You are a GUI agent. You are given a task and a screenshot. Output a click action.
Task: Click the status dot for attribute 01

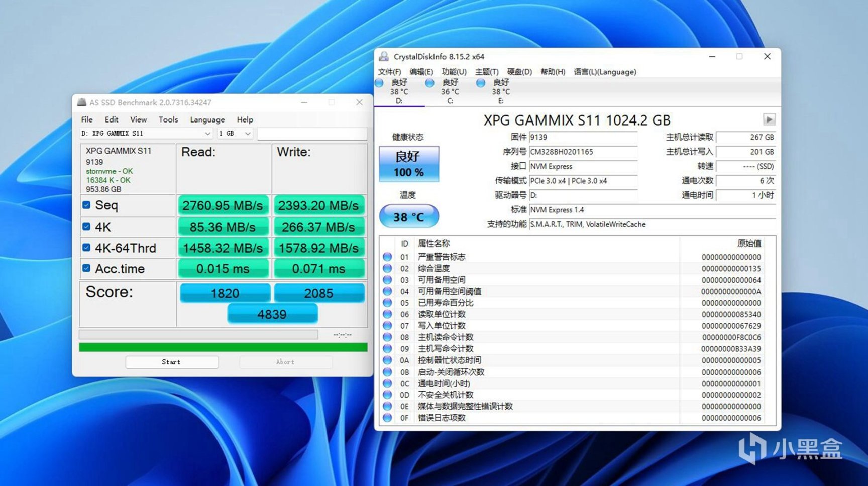pyautogui.click(x=387, y=257)
